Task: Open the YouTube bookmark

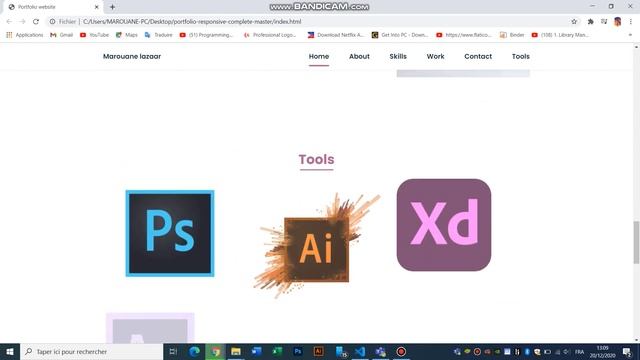Action: tap(94, 35)
